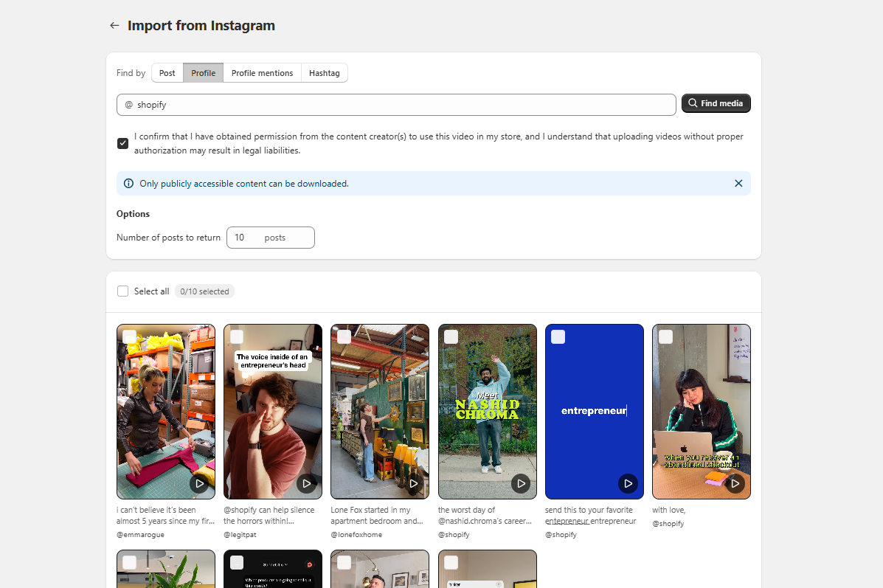Open the @emmarogue warehouse thumbnail
883x588 pixels.
(x=165, y=412)
